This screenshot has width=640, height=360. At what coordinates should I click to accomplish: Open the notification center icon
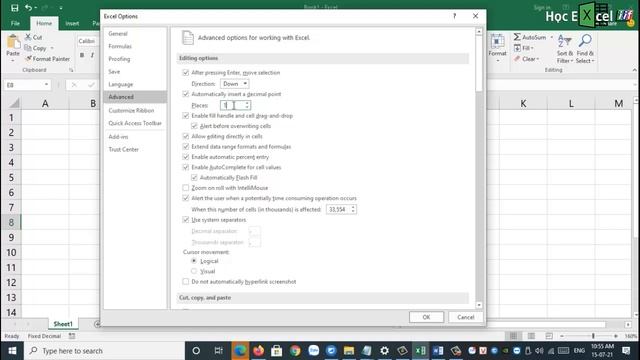[626, 351]
